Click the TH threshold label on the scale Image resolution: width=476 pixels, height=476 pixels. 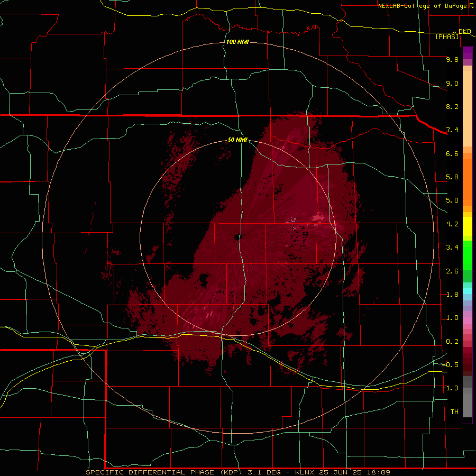coord(454,412)
